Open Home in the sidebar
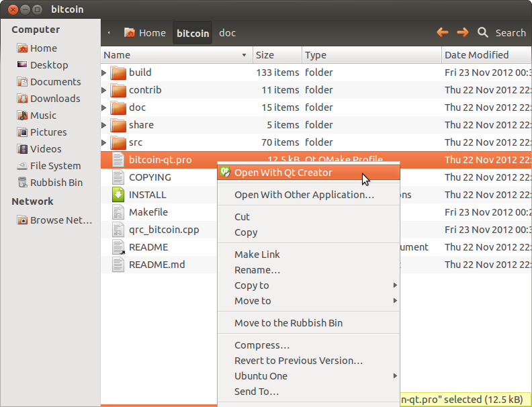Viewport: 532px width, 407px height. [37, 48]
